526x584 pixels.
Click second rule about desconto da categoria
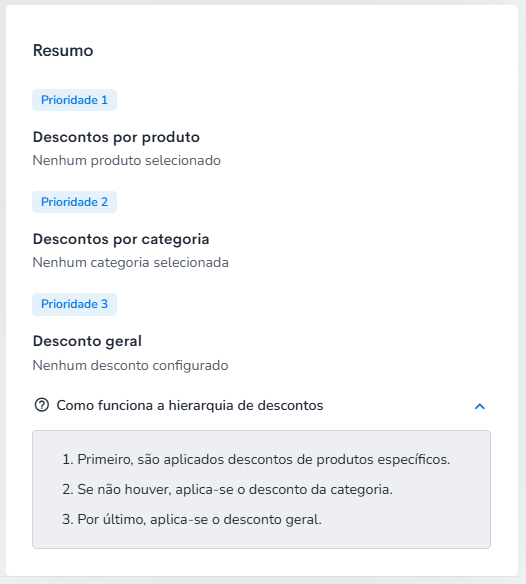227,489
